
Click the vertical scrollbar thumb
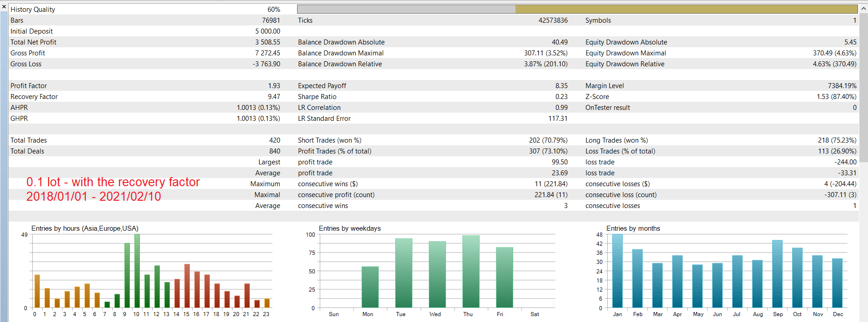(x=863, y=87)
